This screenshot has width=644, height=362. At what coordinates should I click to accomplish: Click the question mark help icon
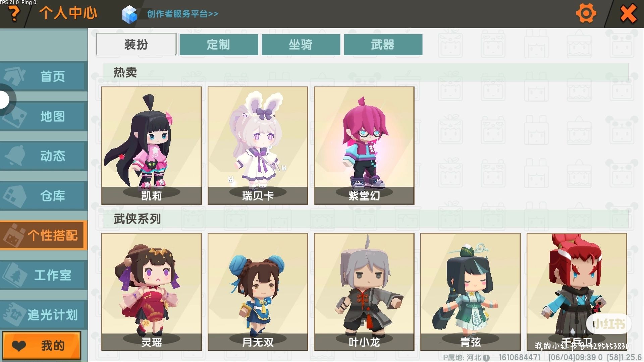[x=14, y=14]
